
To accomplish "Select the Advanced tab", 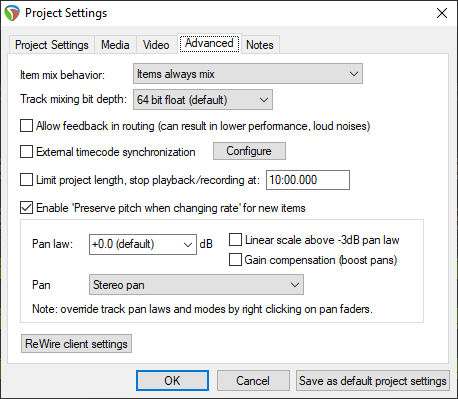I will coord(209,44).
